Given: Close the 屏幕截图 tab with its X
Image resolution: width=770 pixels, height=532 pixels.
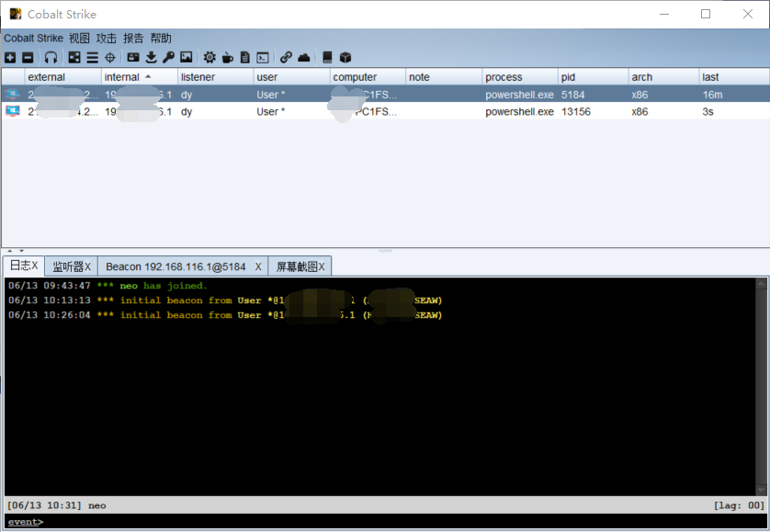Looking at the screenshot, I should click(322, 266).
